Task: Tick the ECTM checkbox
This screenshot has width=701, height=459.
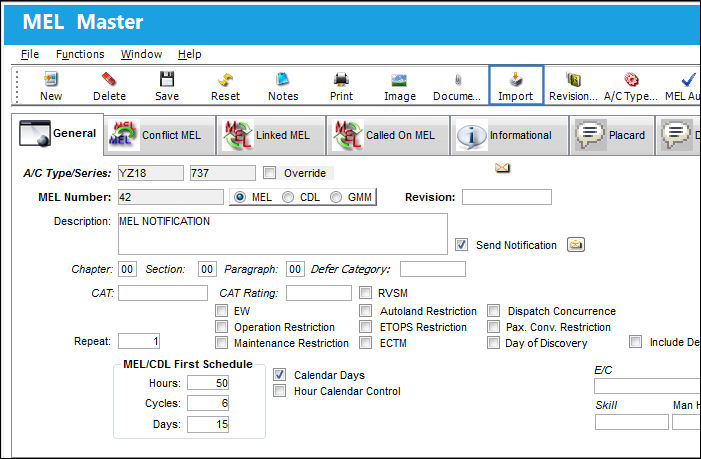Action: pyautogui.click(x=365, y=343)
